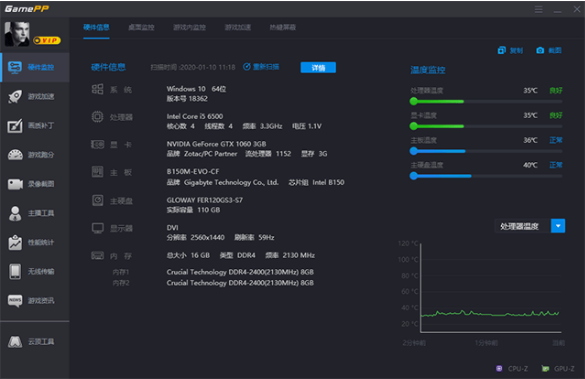The image size is (585, 379).
Task: Click the 硬件信息 section heading
Action: (108, 67)
